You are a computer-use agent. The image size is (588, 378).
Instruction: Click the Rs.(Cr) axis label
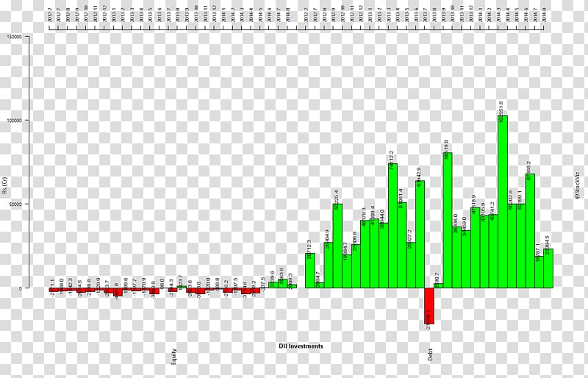click(x=4, y=185)
